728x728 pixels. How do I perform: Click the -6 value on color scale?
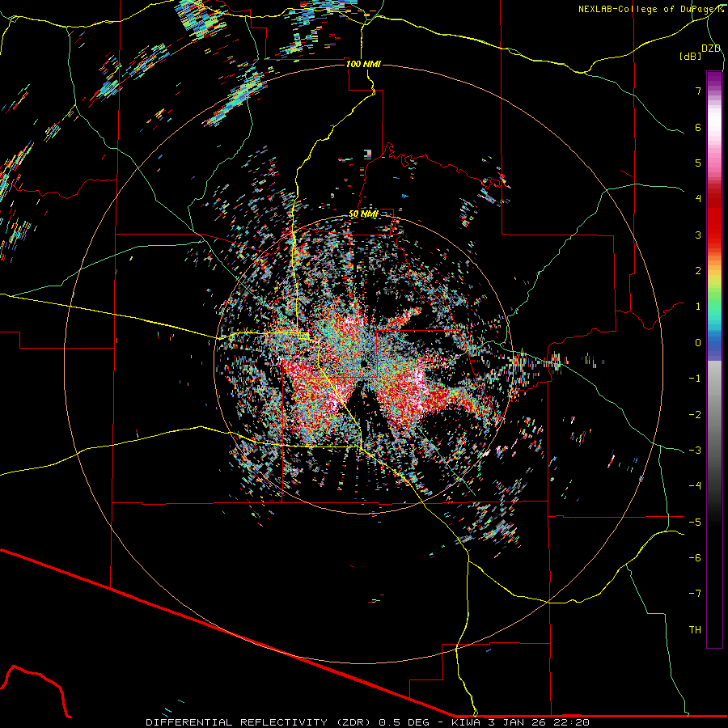click(695, 557)
